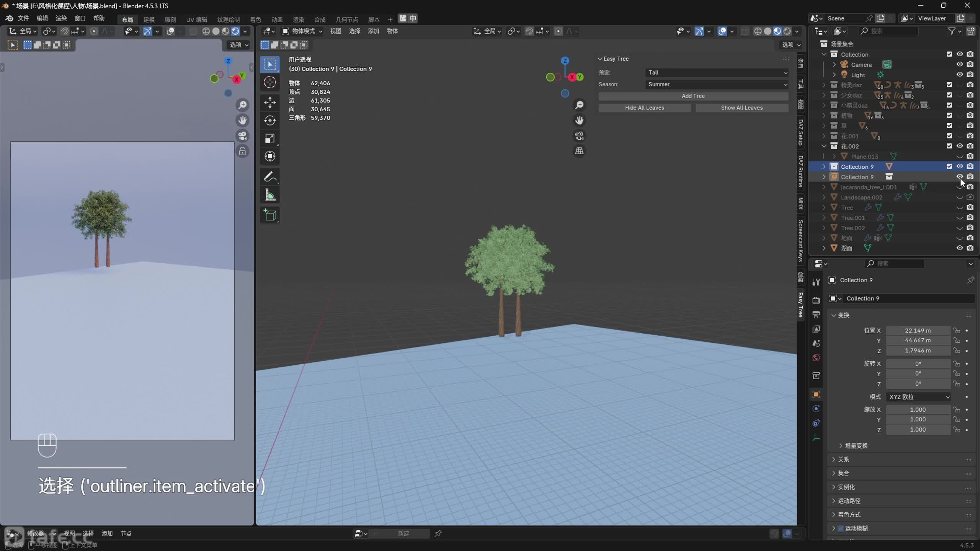This screenshot has height=551, width=980.
Task: Select the Landscape.002 item in outliner
Action: point(861,197)
